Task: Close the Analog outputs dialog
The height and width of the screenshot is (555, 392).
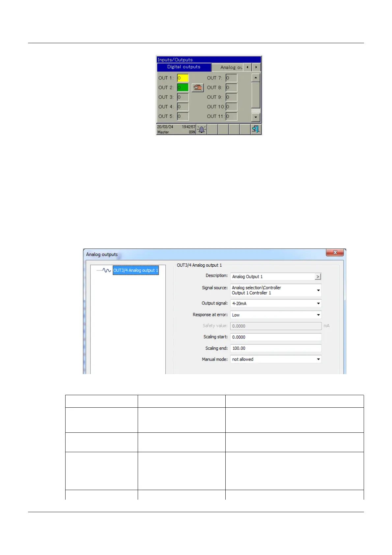Action: click(335, 252)
